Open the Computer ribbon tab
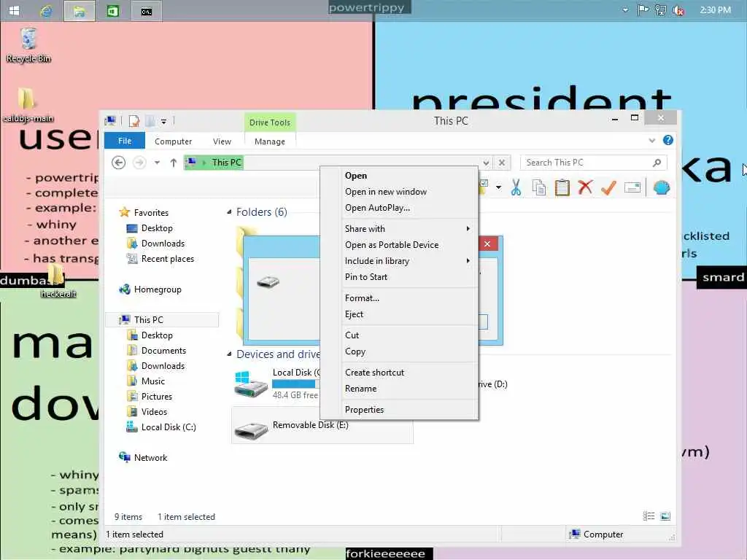Image resolution: width=747 pixels, height=560 pixels. click(x=174, y=141)
